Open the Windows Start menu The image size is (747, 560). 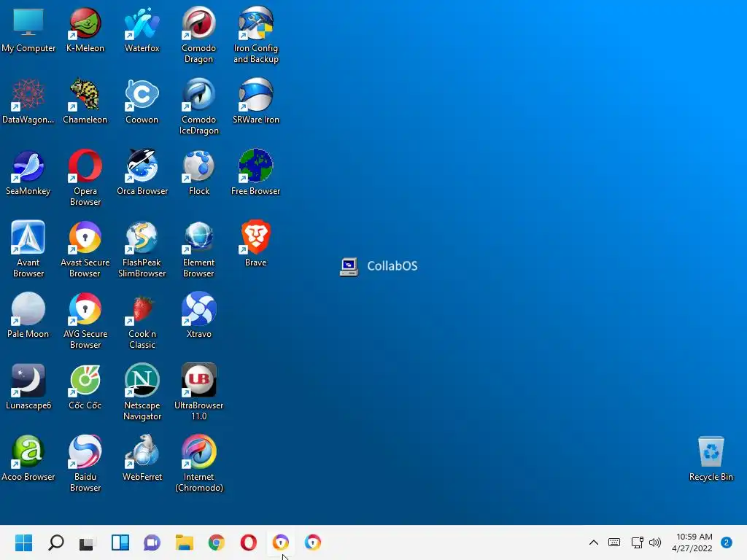[24, 542]
